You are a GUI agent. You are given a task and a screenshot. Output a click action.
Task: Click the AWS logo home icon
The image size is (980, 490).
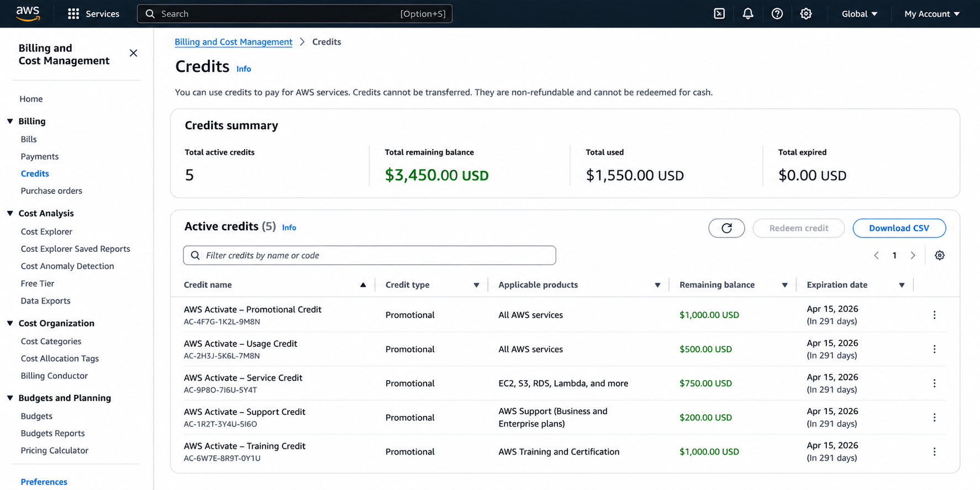pos(28,13)
